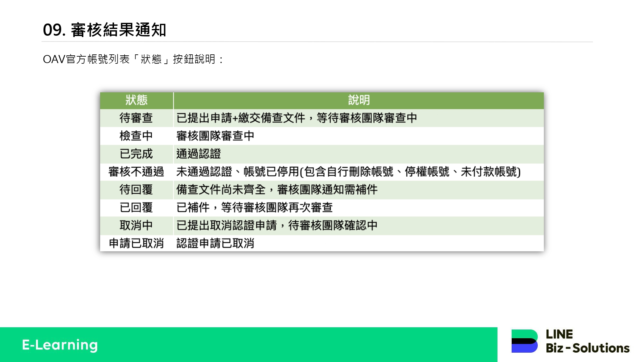The image size is (644, 362).
Task: Select the 已回覆 status cell
Action: click(136, 208)
